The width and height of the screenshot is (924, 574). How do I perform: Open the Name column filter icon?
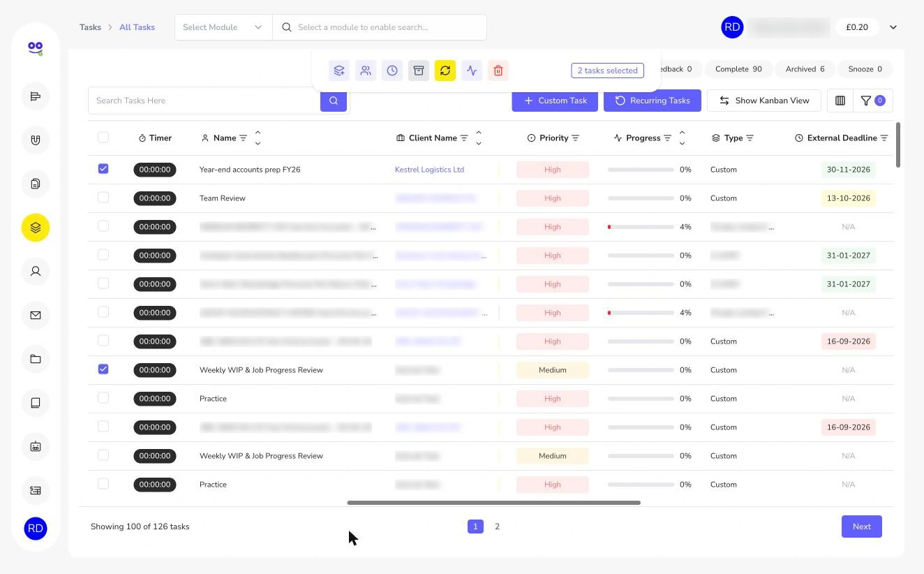tap(244, 138)
